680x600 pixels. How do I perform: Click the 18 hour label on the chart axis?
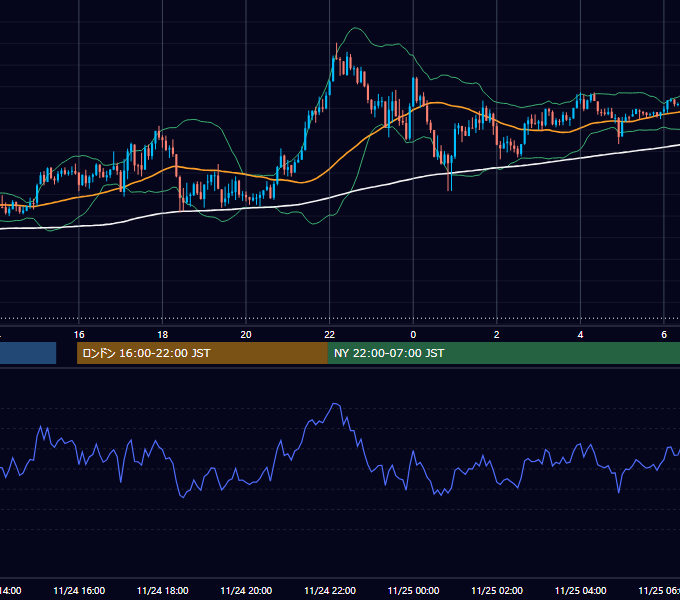click(x=162, y=335)
